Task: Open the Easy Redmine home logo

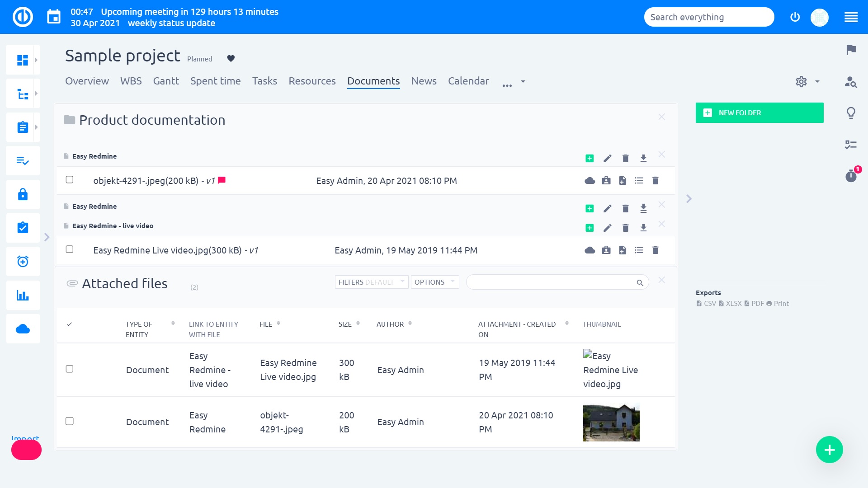Action: [x=23, y=17]
